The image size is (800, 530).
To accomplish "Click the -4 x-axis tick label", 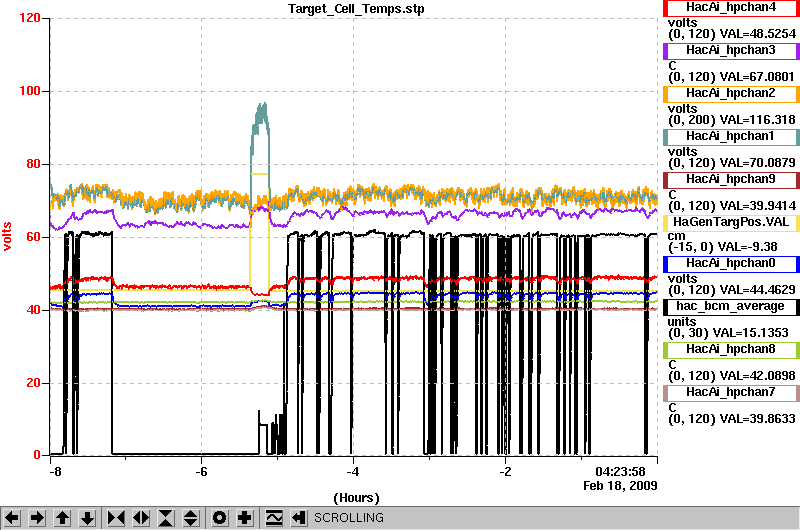I will (353, 472).
